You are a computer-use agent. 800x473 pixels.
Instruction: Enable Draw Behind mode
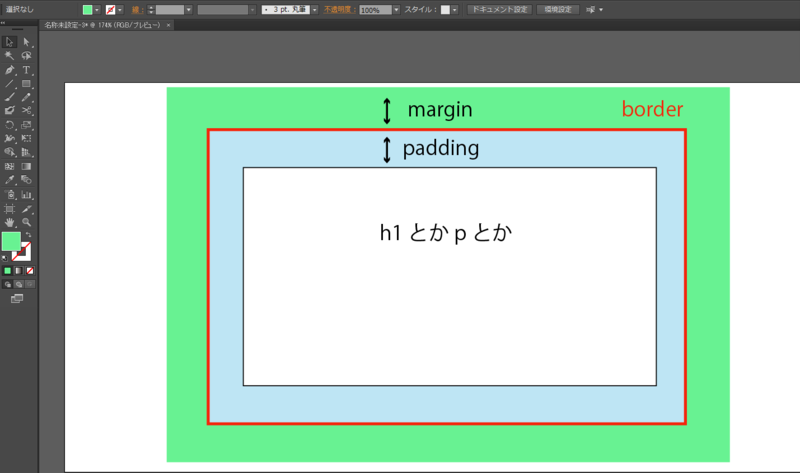[x=18, y=284]
